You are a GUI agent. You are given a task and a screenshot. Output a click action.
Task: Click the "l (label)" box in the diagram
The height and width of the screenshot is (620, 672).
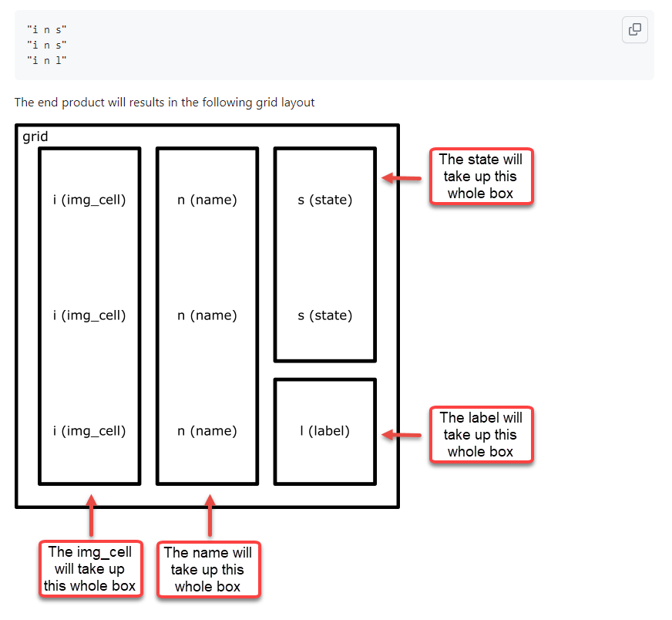click(324, 431)
